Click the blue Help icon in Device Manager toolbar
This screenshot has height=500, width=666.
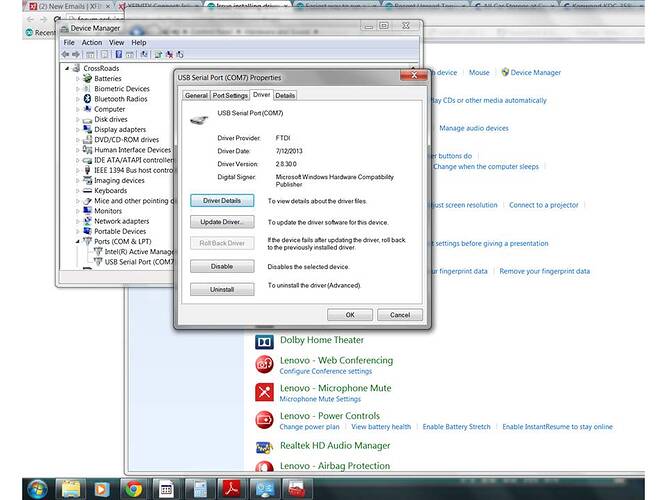coord(119,54)
